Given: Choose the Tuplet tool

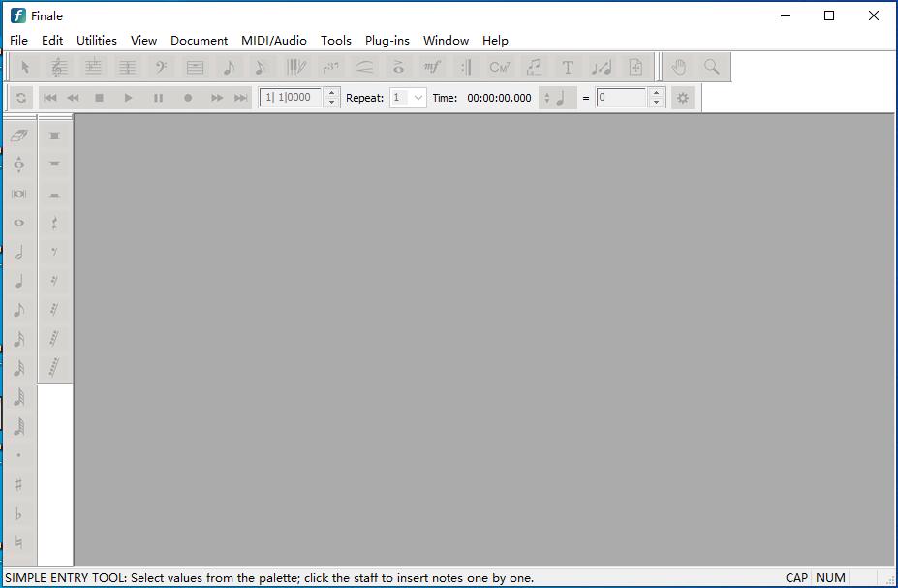Looking at the screenshot, I should pos(330,67).
